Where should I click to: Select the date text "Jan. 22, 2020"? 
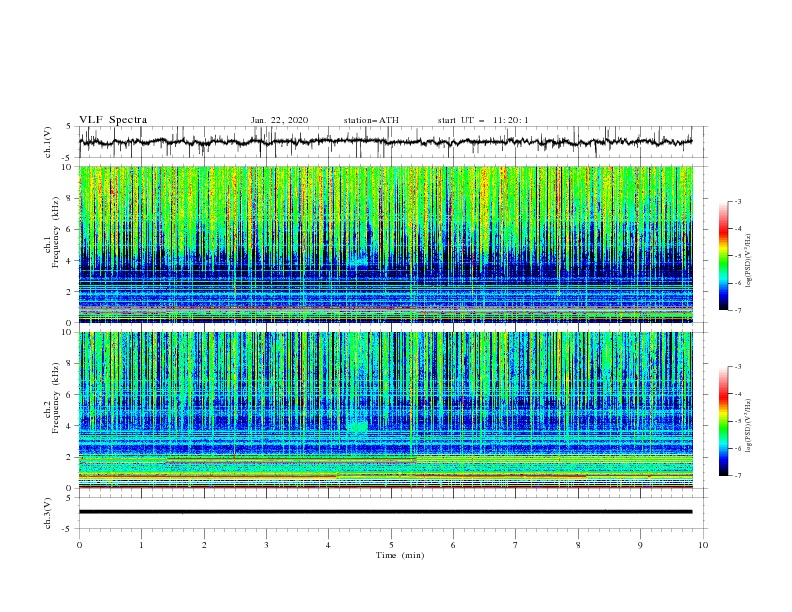point(279,120)
